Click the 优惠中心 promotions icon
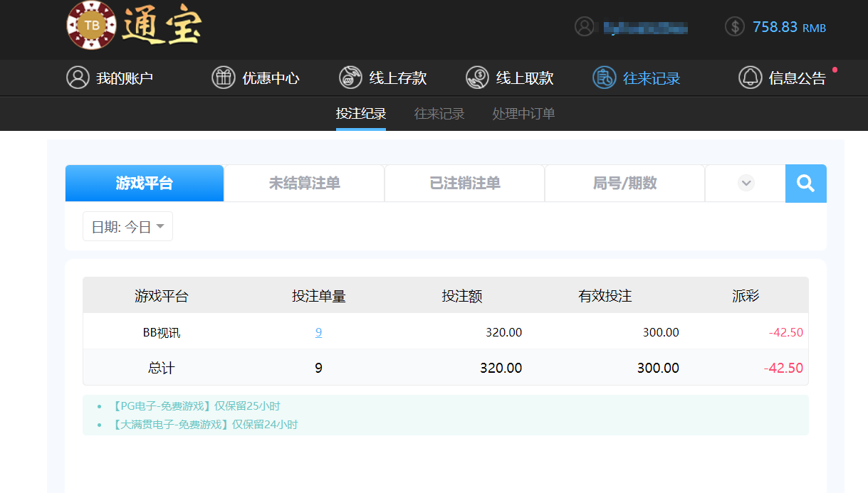 point(224,78)
